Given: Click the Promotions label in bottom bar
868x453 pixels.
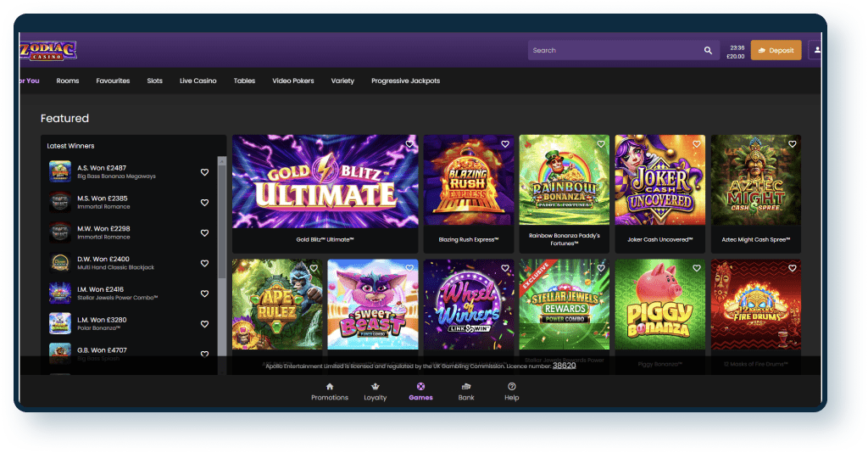Looking at the screenshot, I should click(330, 398).
